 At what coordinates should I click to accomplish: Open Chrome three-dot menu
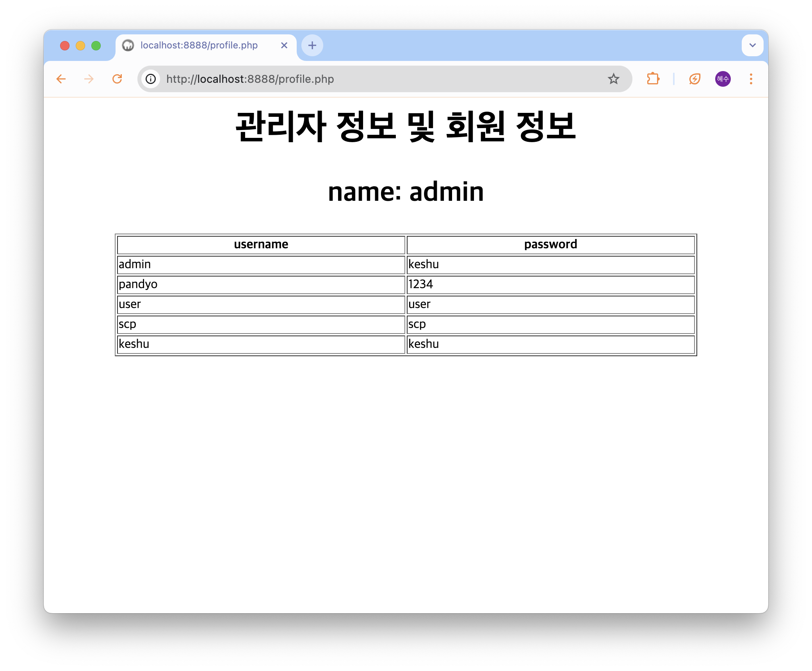pos(751,79)
